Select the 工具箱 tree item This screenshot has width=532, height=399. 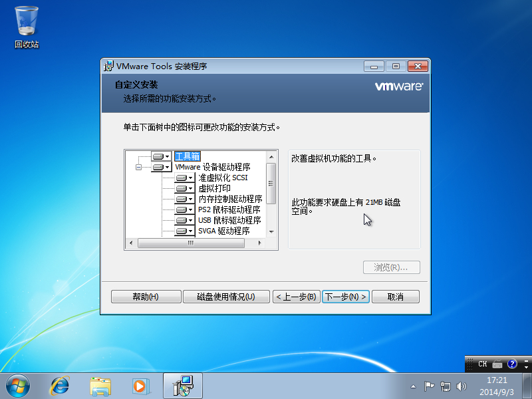[x=188, y=156]
